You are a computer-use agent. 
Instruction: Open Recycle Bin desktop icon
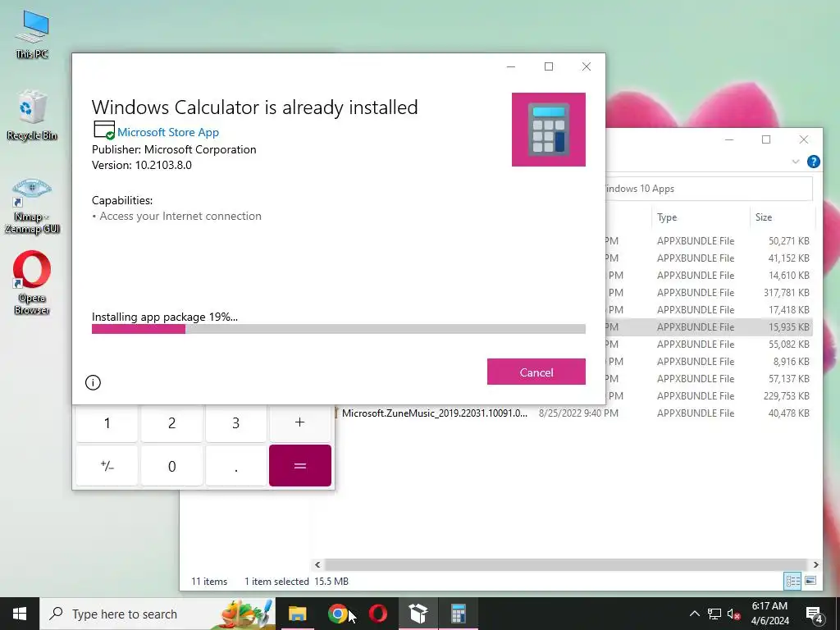32,116
